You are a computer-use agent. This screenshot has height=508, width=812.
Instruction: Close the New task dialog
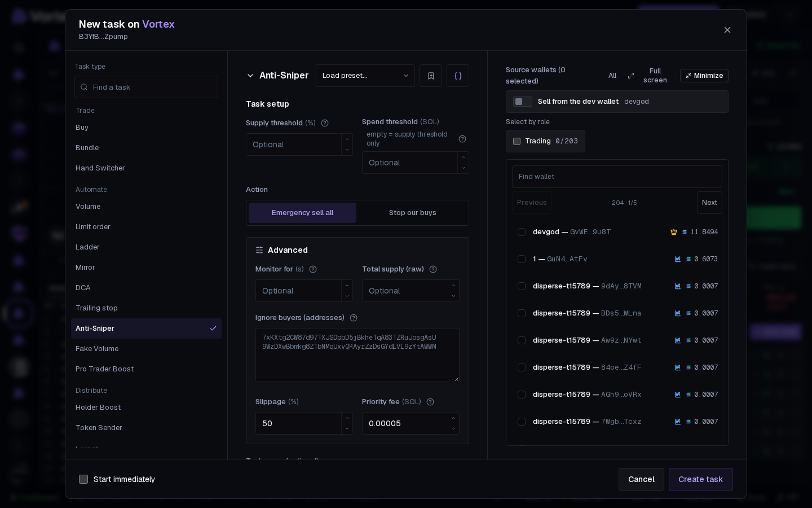[x=727, y=30]
